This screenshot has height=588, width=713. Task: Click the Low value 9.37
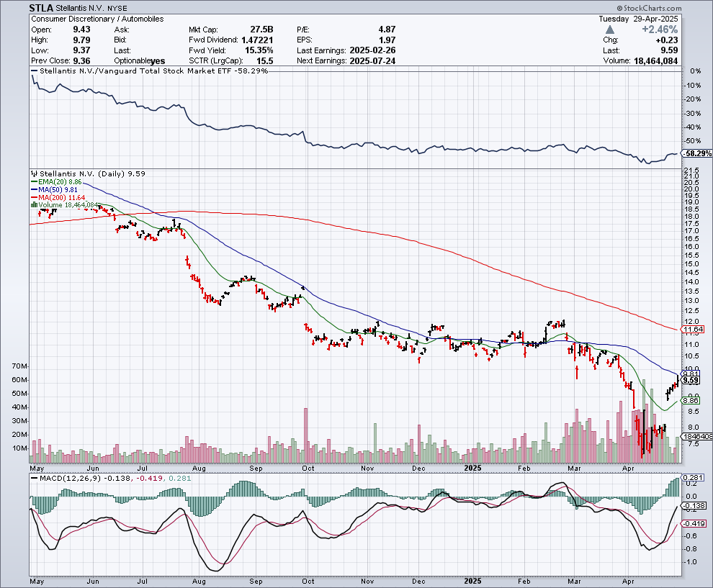coord(82,50)
